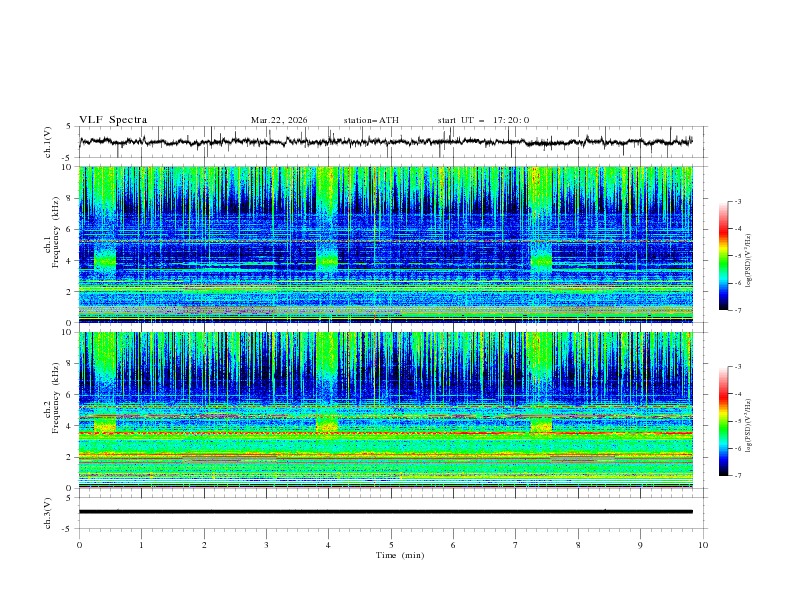Click time axis tick label "6"
This screenshot has width=792, height=612.
(453, 545)
